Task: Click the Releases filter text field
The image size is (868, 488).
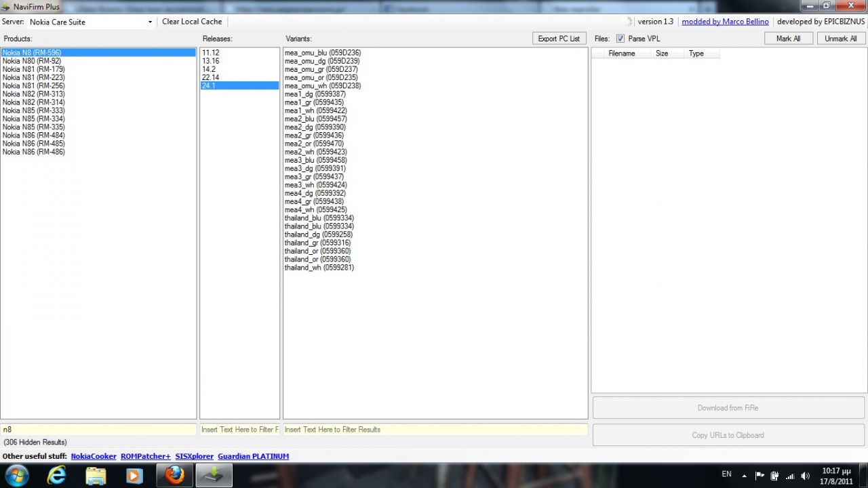Action: click(x=239, y=429)
